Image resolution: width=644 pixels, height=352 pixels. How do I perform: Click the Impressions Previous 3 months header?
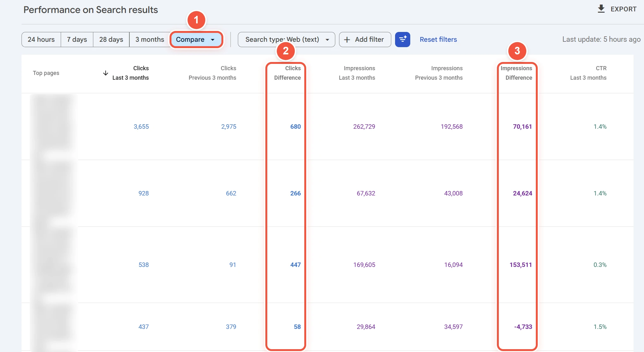(x=439, y=73)
